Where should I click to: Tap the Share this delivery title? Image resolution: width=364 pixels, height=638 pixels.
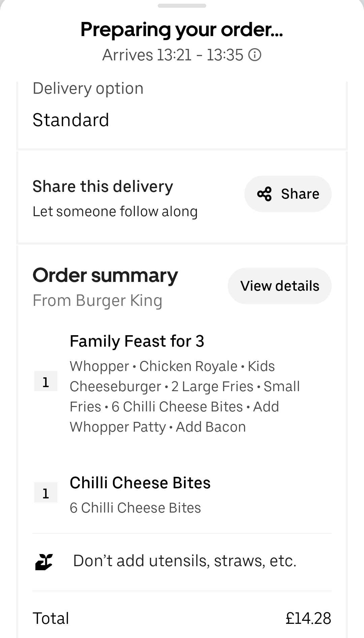[103, 186]
